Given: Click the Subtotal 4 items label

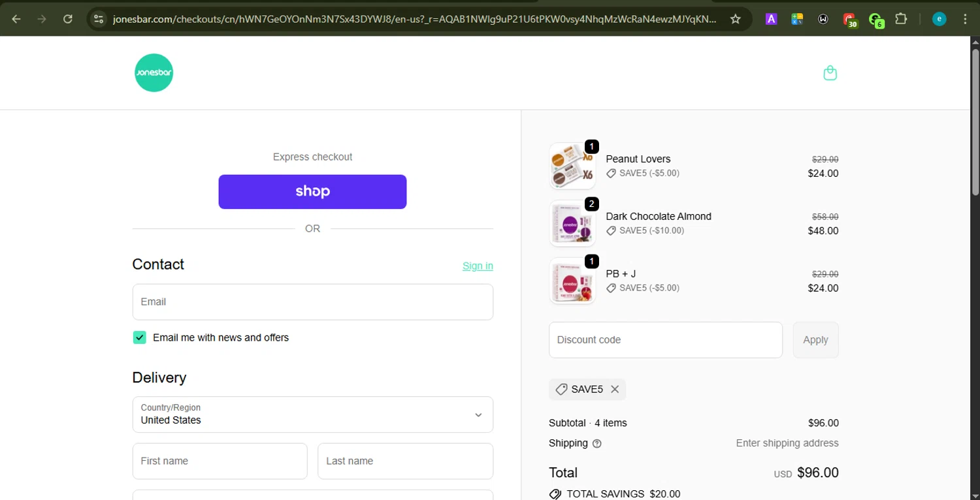Looking at the screenshot, I should click(x=587, y=423).
